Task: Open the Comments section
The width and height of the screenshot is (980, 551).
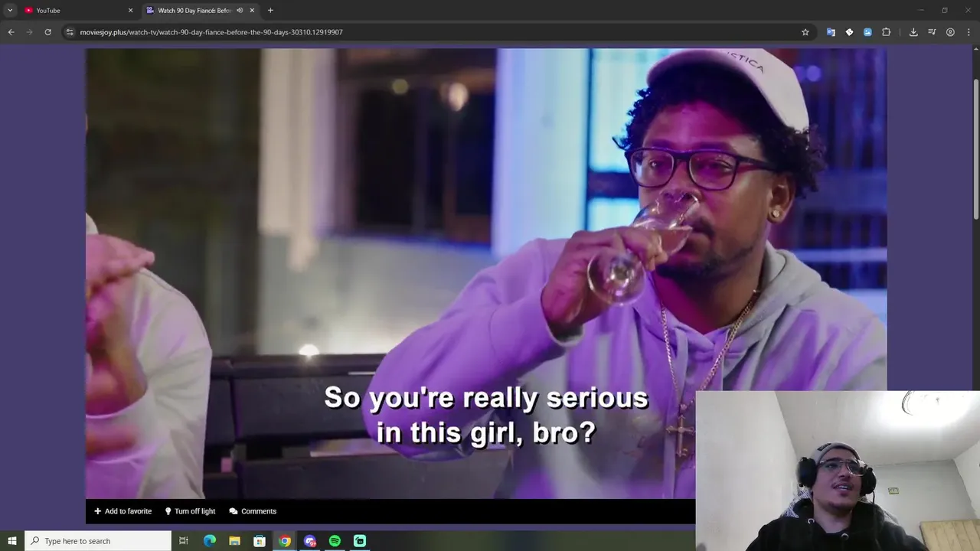Action: click(253, 511)
